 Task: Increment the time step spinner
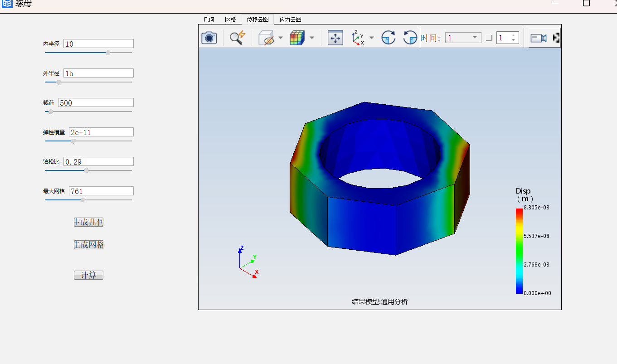coord(514,36)
